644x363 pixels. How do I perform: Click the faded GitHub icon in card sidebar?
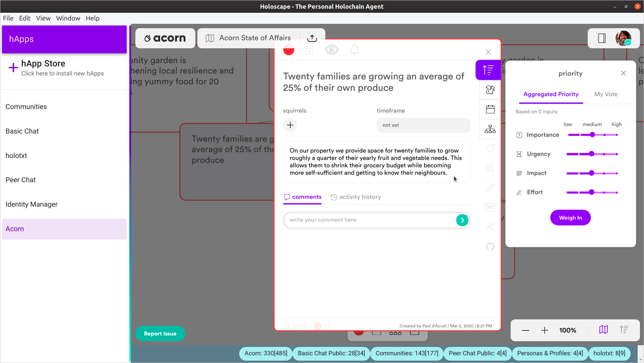490,247
